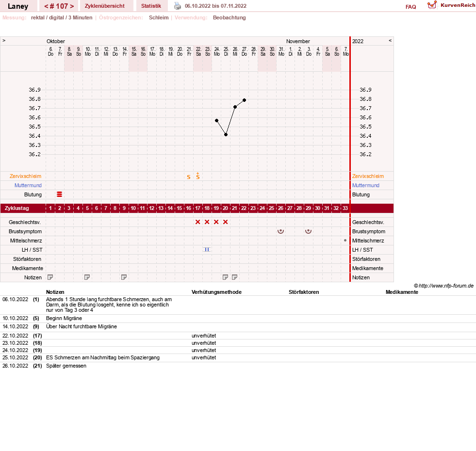The width and height of the screenshot is (476, 451).
Task: Click the cycle number # 107
Action: point(59,6)
